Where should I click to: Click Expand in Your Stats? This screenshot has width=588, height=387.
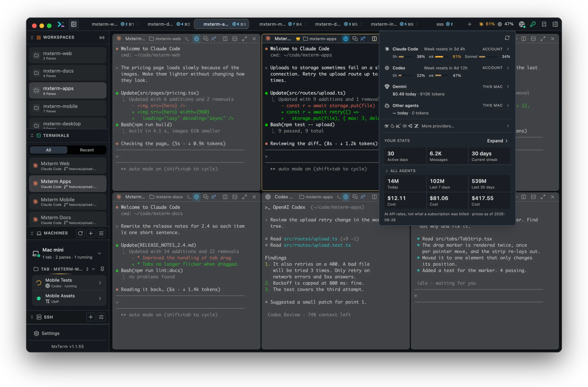[497, 141]
